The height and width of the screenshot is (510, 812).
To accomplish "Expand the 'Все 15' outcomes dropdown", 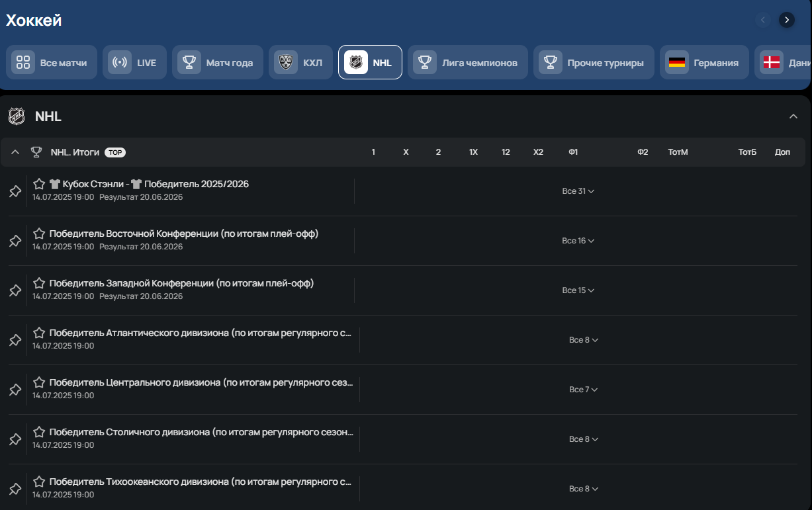I will (578, 290).
